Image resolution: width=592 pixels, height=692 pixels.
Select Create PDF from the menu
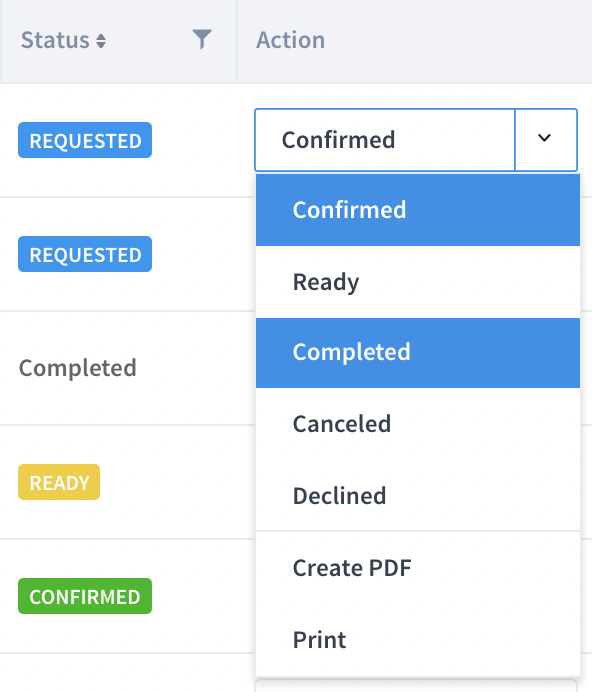coord(418,568)
